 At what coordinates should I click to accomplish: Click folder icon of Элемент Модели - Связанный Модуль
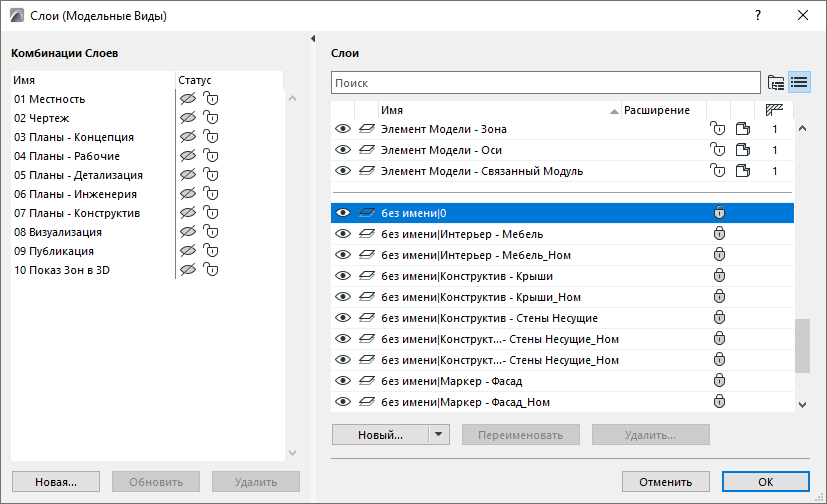[742, 171]
